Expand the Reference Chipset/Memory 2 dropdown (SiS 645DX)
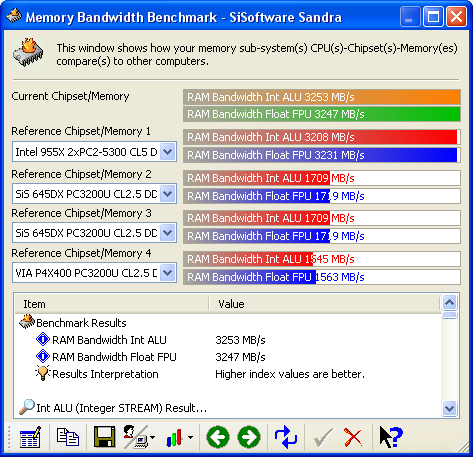Viewport: 473px width, 457px height. 168,194
